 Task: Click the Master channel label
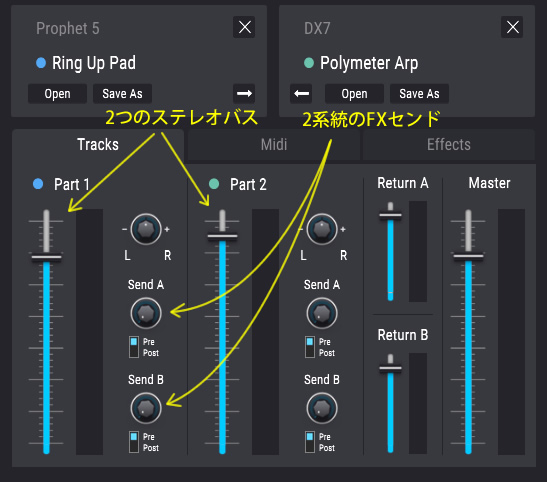click(x=489, y=183)
